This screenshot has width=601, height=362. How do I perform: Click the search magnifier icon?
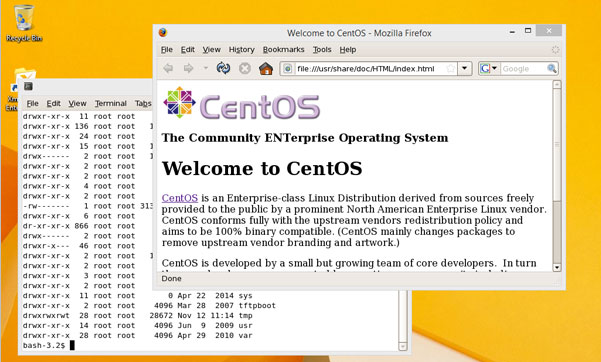pos(552,69)
